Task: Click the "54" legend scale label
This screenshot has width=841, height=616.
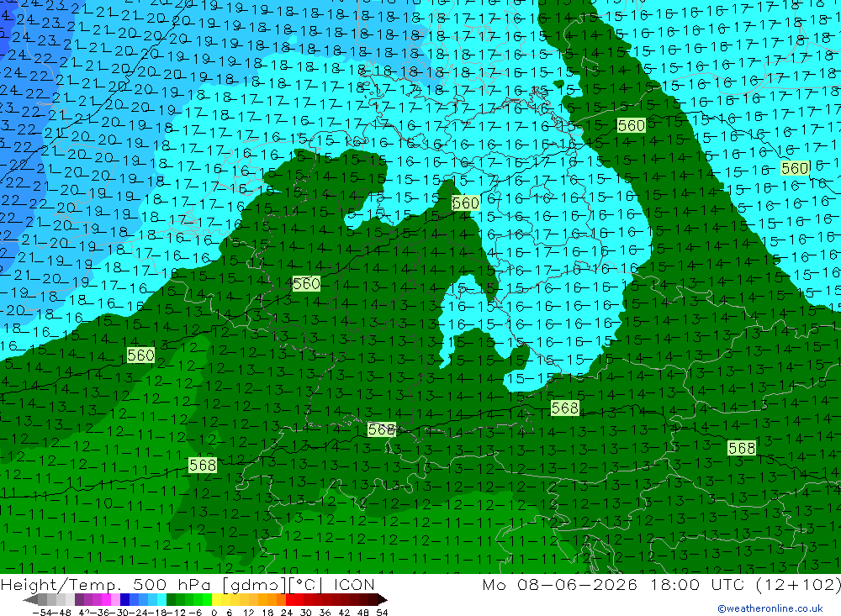Action: coord(382,613)
